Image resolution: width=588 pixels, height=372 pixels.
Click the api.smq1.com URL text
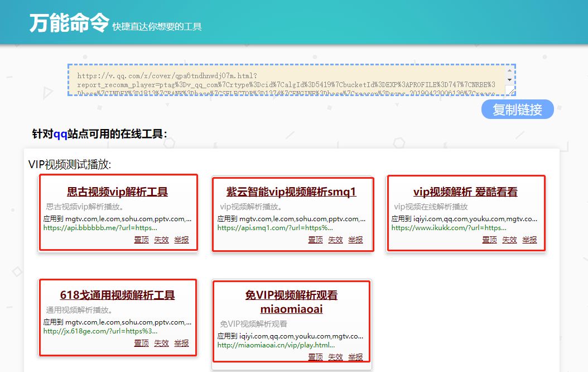pos(275,228)
